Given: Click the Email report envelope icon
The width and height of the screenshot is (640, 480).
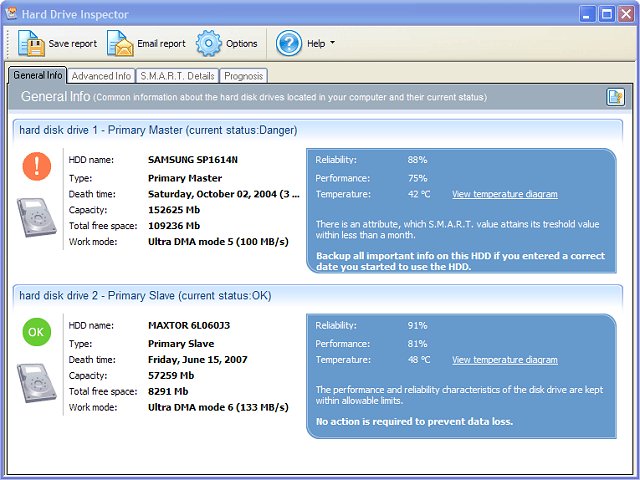Looking at the screenshot, I should 120,43.
